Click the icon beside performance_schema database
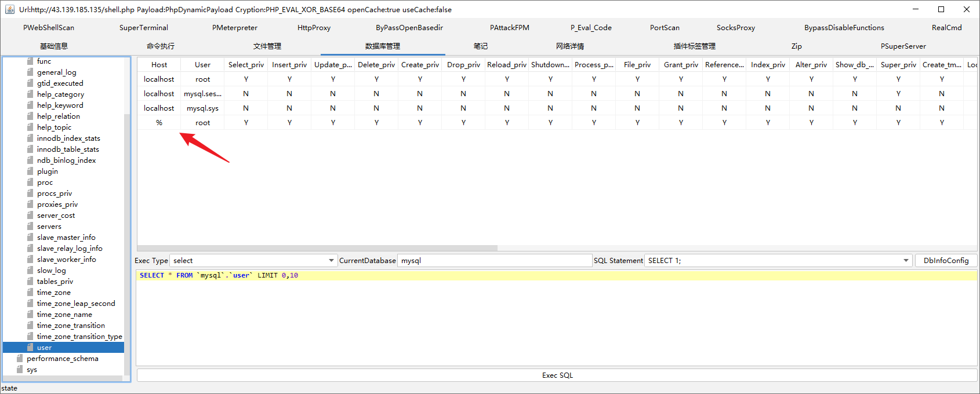 click(20, 359)
